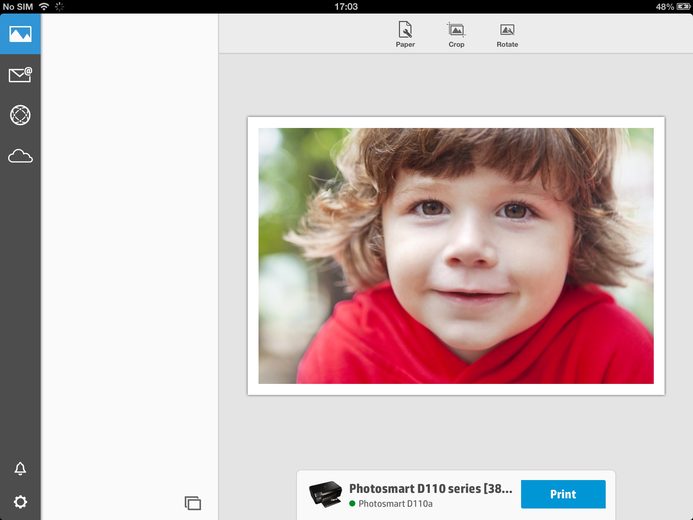
Task: Tap the child photo print preview
Action: click(x=456, y=256)
